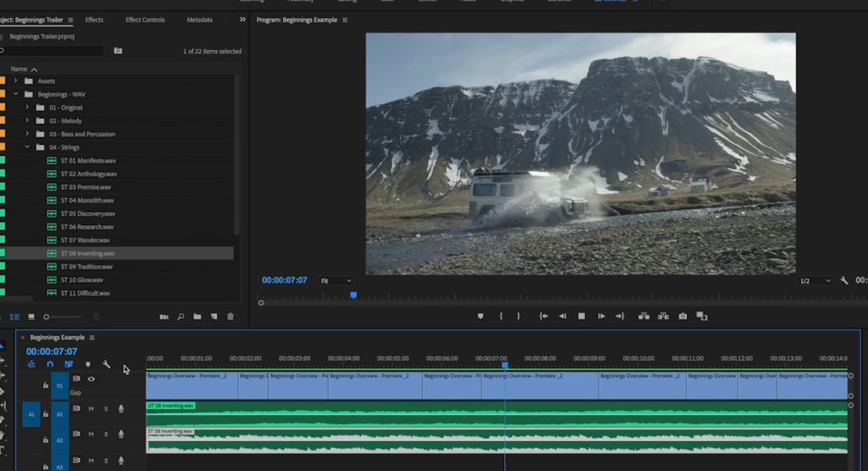Toggle V1 track output eye icon

coord(91,379)
